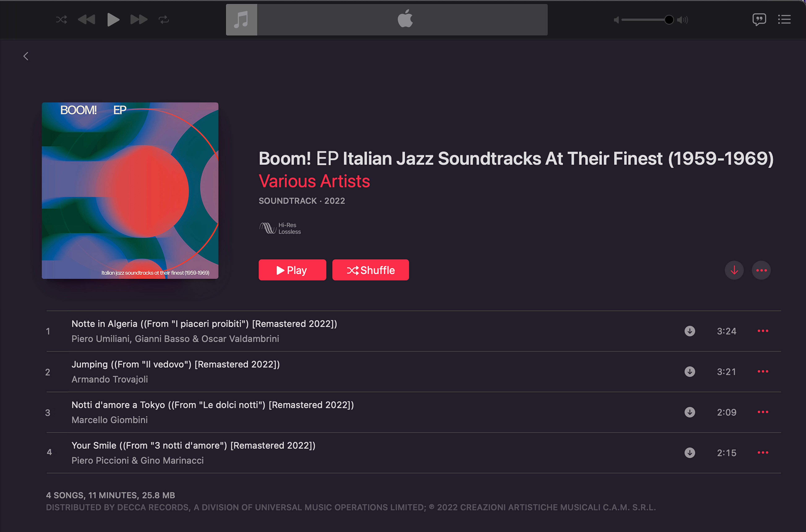Skip forward to the next track
Screen dimensions: 806x532
(x=139, y=20)
